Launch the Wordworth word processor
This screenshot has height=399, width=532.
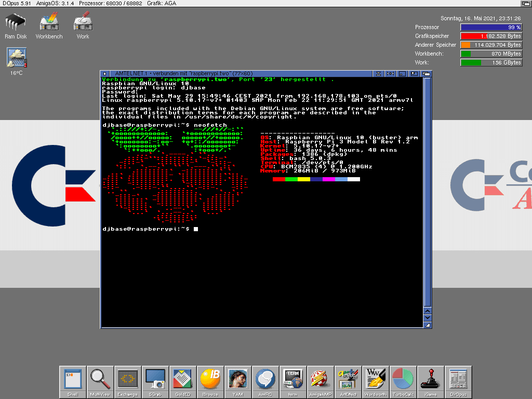(376, 382)
